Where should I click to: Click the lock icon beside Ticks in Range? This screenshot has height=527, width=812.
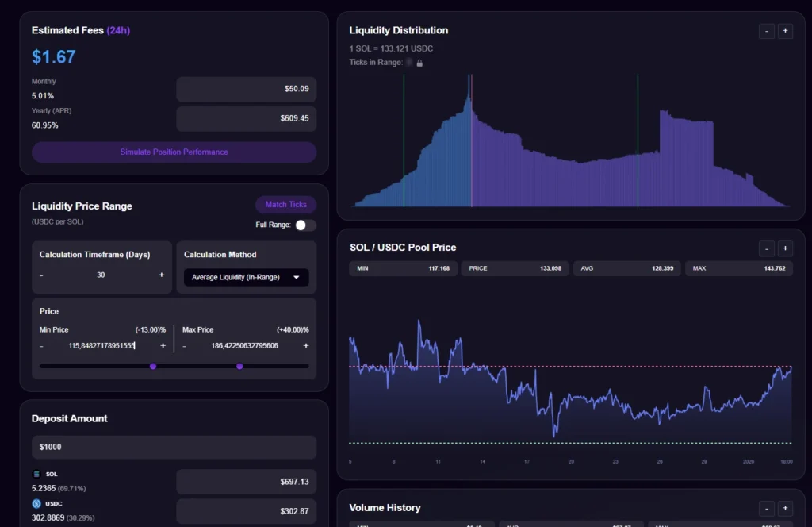tap(419, 63)
